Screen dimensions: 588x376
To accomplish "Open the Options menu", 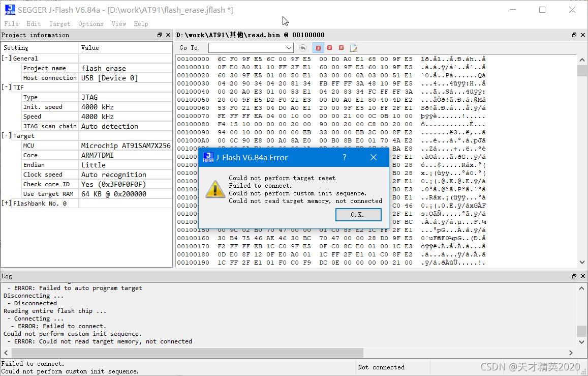I will [91, 23].
